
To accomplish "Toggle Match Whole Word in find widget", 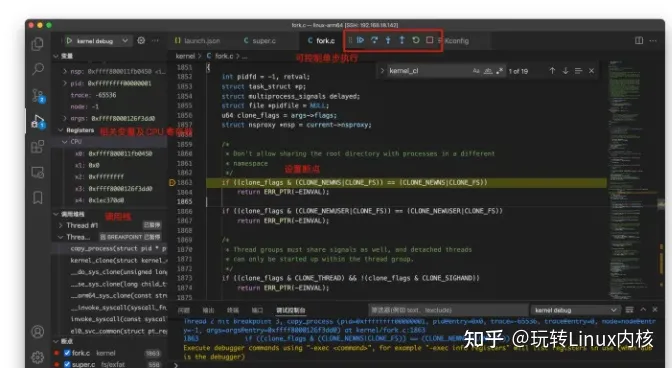I will [x=488, y=71].
